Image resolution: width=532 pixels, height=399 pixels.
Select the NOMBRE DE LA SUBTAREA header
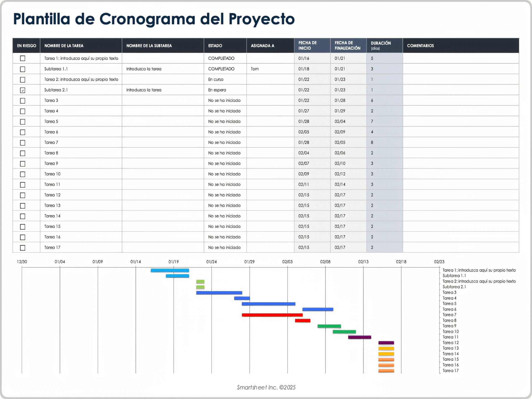(163, 46)
